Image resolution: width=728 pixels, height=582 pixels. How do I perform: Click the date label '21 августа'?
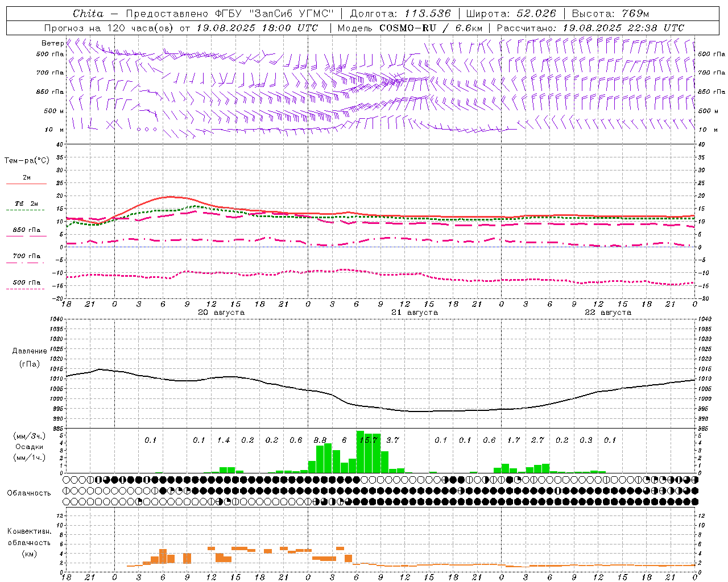[x=415, y=313]
